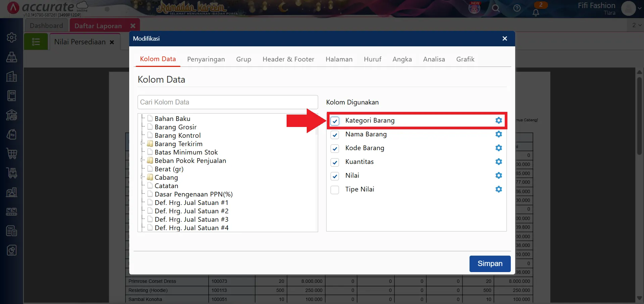Open settings gear for Nama Barang column

click(x=499, y=134)
